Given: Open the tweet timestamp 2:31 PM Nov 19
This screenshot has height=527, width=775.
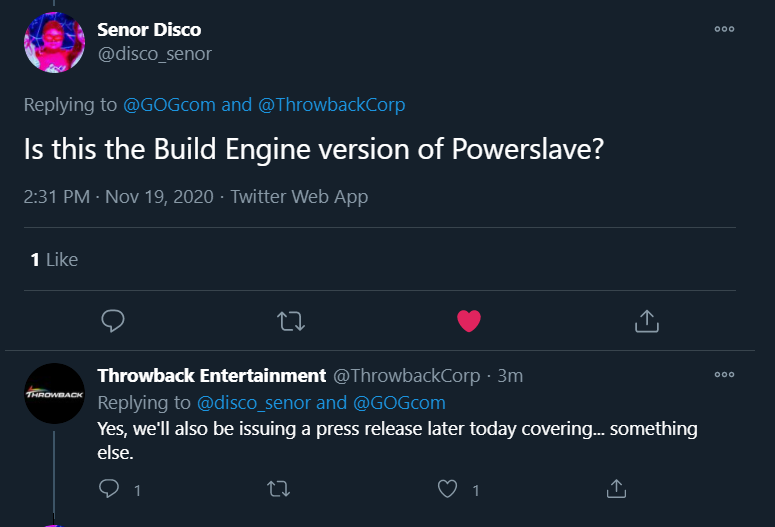Looking at the screenshot, I should coord(119,197).
